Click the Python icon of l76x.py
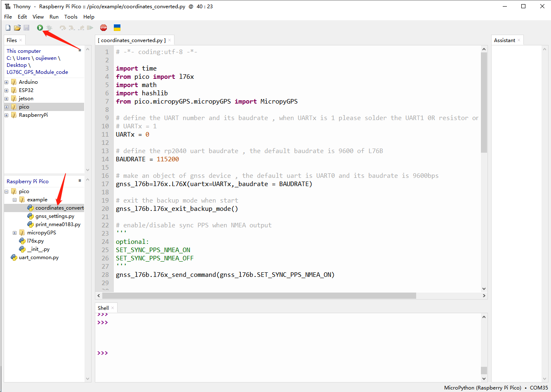The height and width of the screenshot is (392, 551). pos(22,241)
